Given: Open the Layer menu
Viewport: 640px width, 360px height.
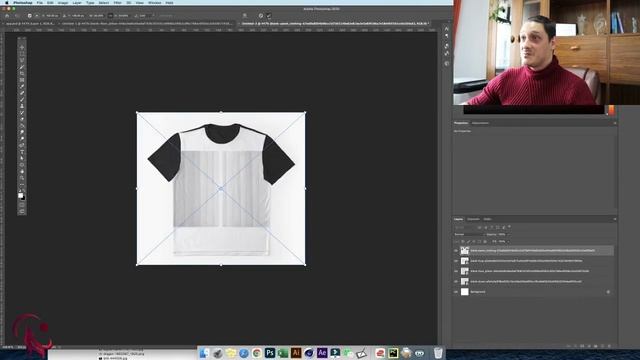Looking at the screenshot, I should (77, 2).
